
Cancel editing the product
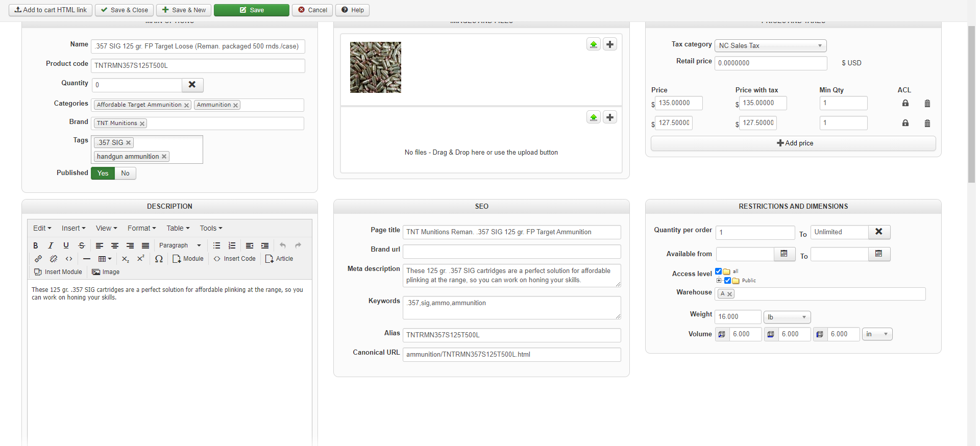pyautogui.click(x=312, y=10)
